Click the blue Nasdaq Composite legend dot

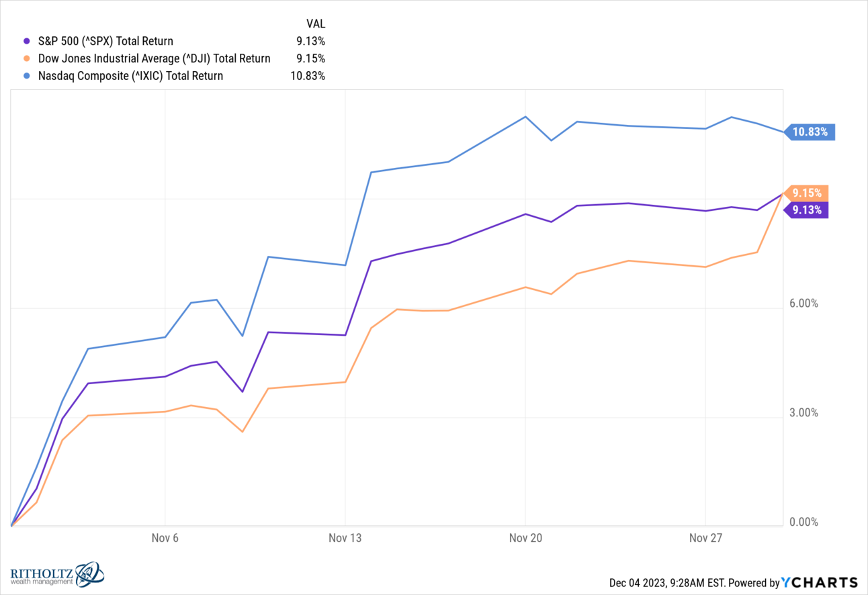click(26, 77)
